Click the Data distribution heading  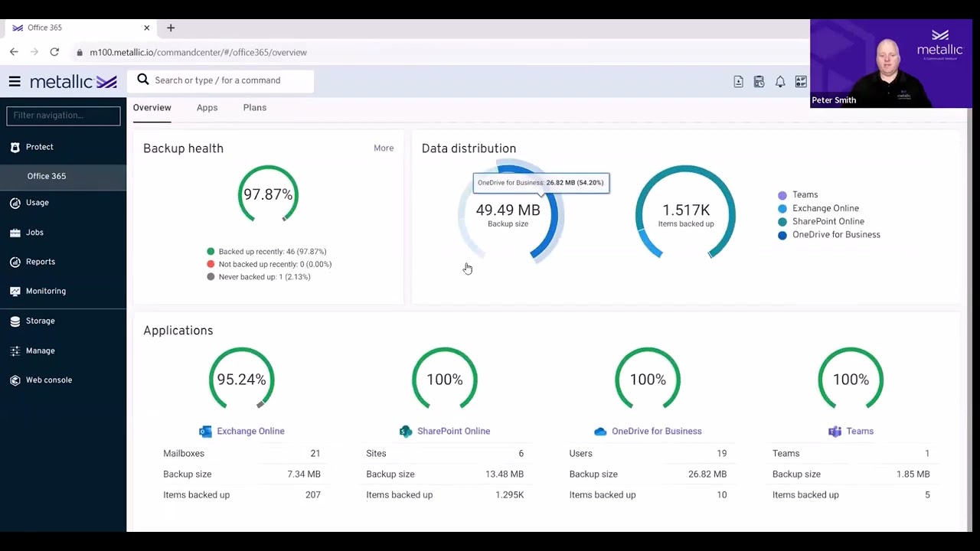tap(469, 148)
